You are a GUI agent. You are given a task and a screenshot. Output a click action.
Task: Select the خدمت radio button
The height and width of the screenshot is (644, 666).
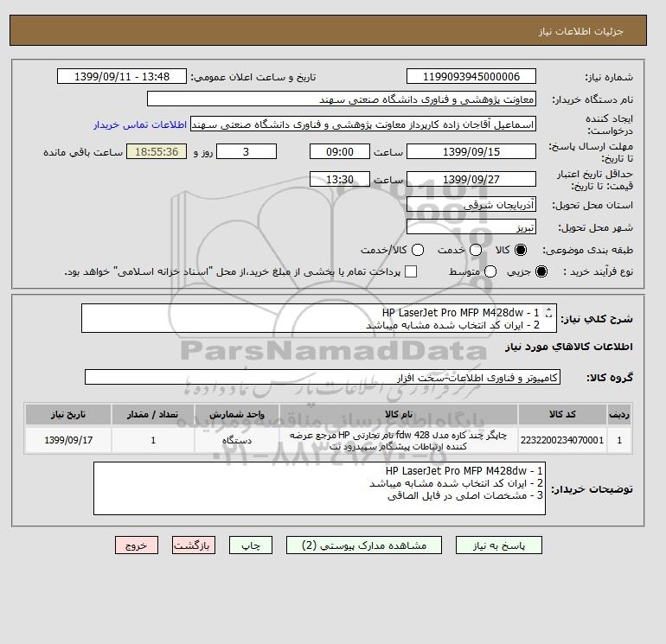476,250
